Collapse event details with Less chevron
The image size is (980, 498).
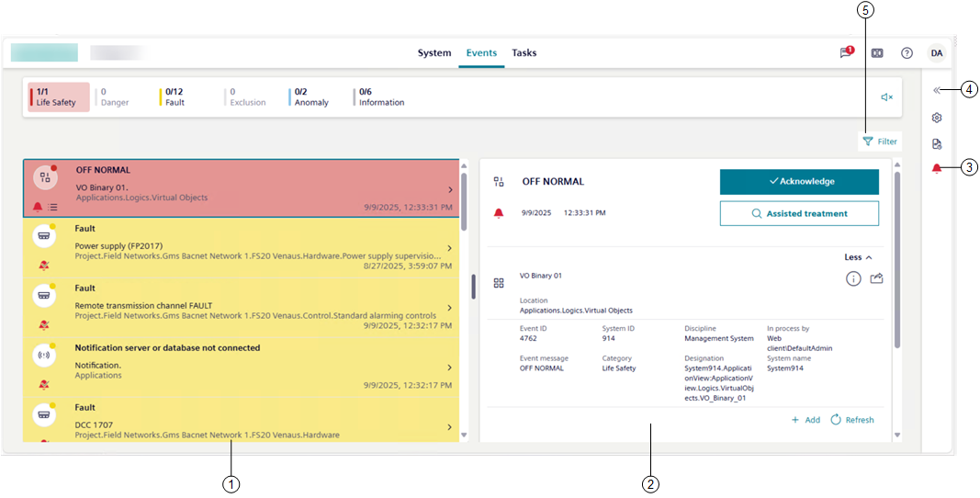coord(858,257)
